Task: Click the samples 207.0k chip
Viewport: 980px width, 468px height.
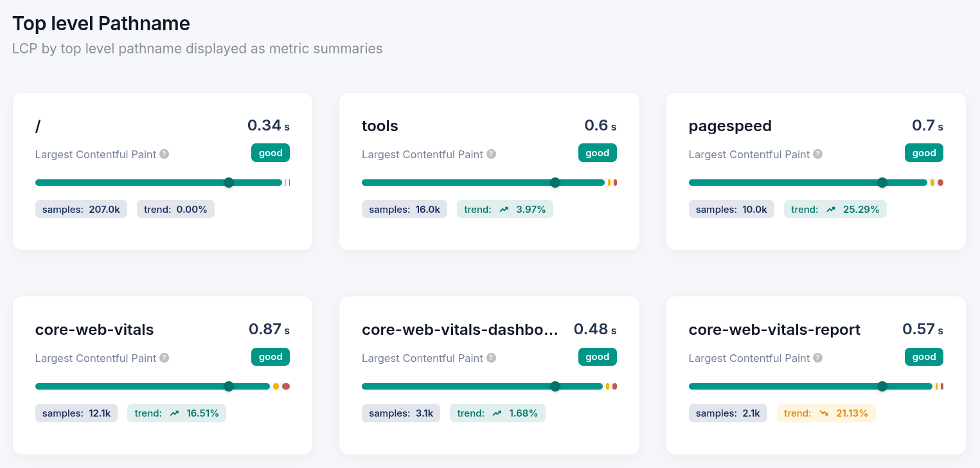Action: point(81,209)
